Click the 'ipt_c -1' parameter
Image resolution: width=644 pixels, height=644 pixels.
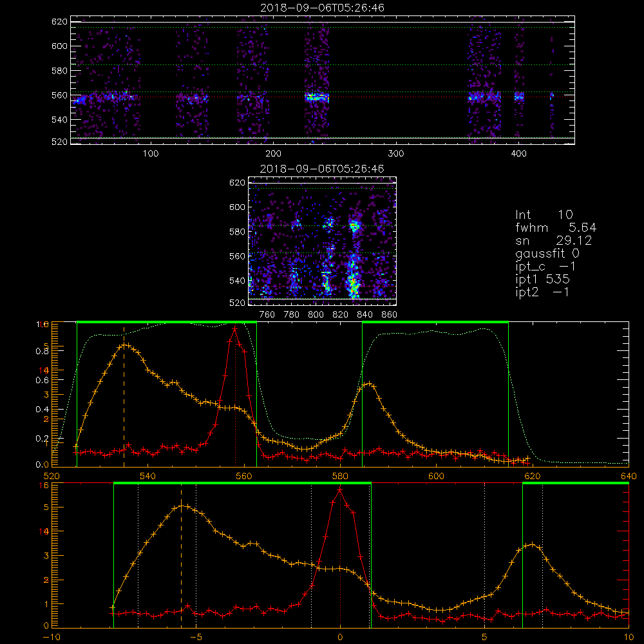click(x=545, y=267)
